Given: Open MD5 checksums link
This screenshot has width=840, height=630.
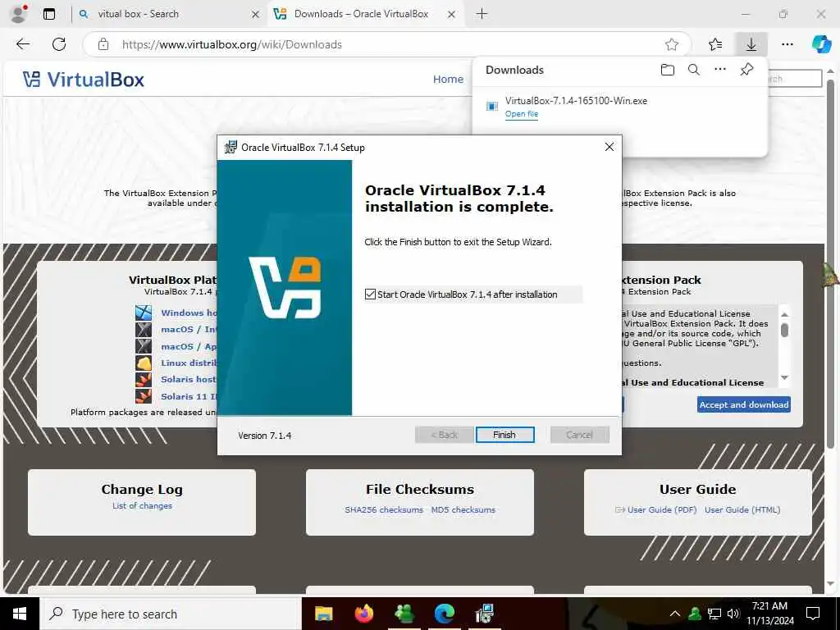Looking at the screenshot, I should click(463, 510).
